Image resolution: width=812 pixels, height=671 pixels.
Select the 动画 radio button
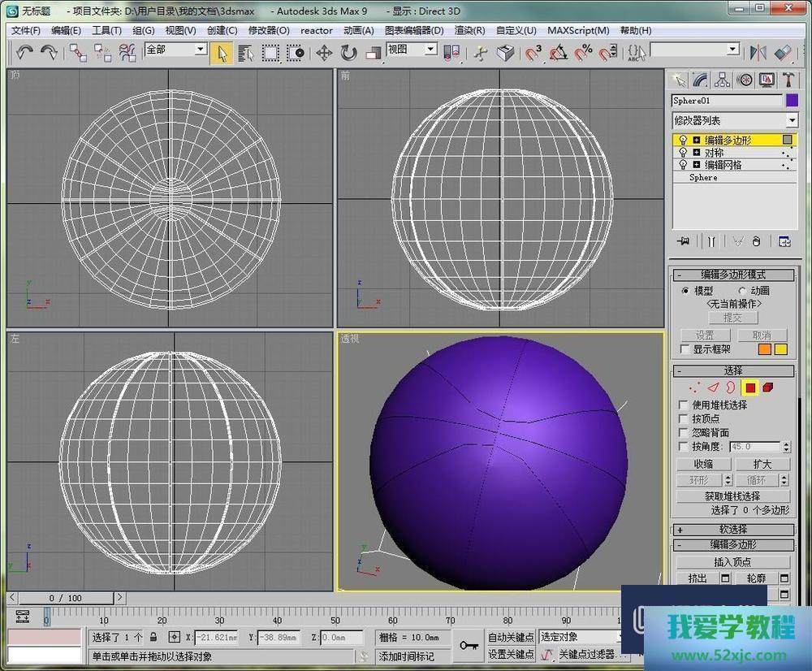pyautogui.click(x=742, y=291)
